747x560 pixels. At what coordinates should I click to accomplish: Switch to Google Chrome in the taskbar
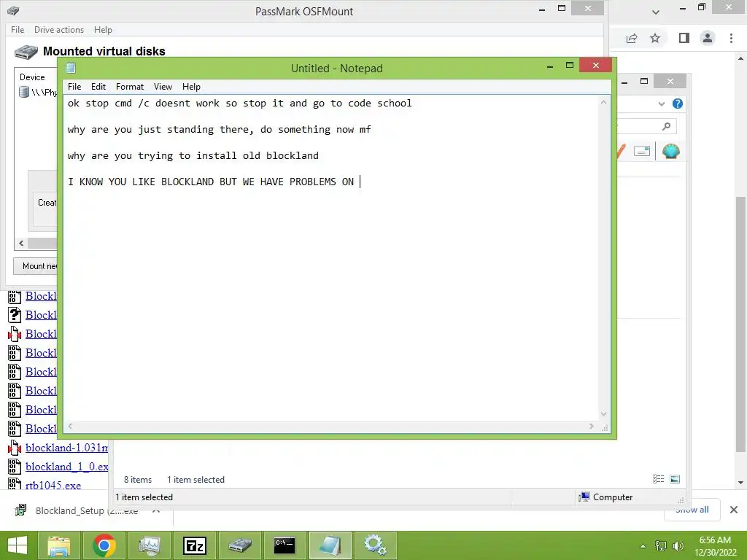tap(104, 545)
